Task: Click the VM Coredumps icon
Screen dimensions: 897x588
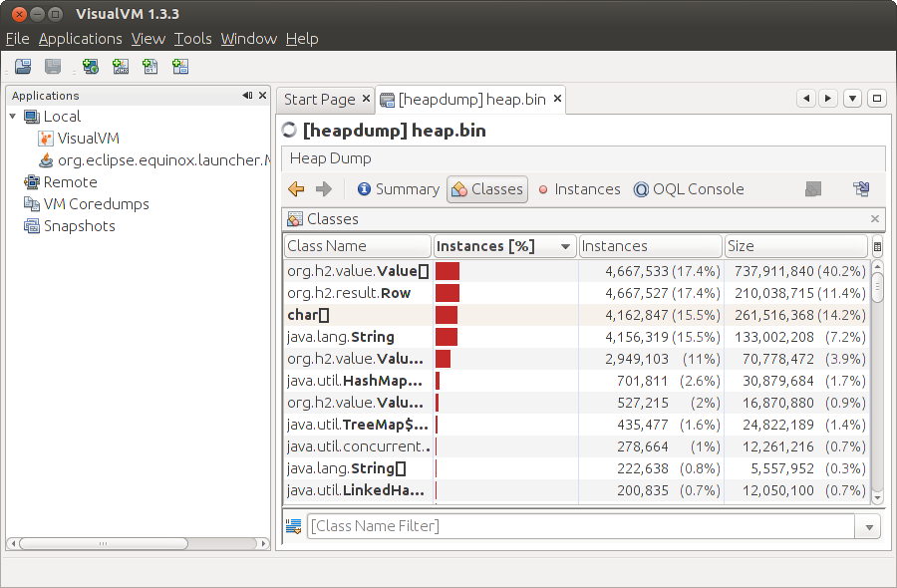Action: pos(32,204)
